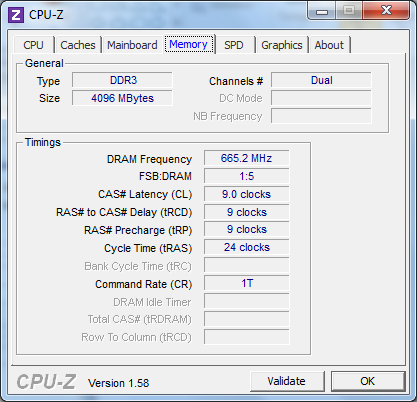Image resolution: width=417 pixels, height=402 pixels.
Task: Open the SPD tab
Action: point(234,45)
